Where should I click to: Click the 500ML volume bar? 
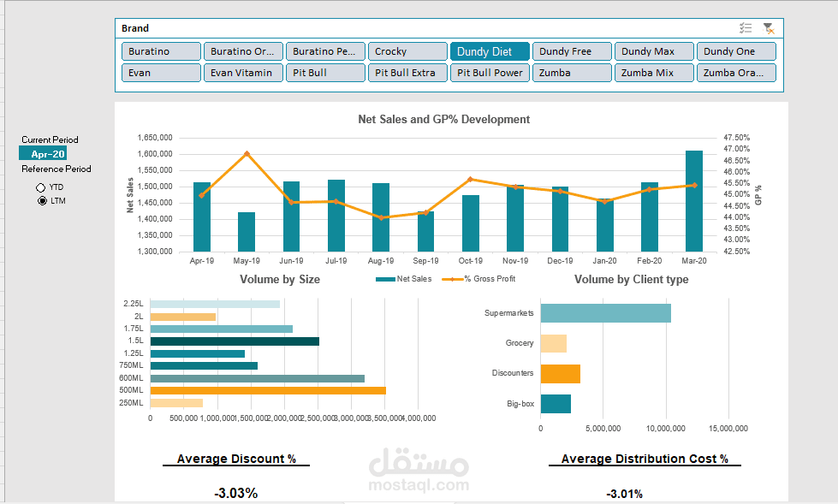pos(268,391)
